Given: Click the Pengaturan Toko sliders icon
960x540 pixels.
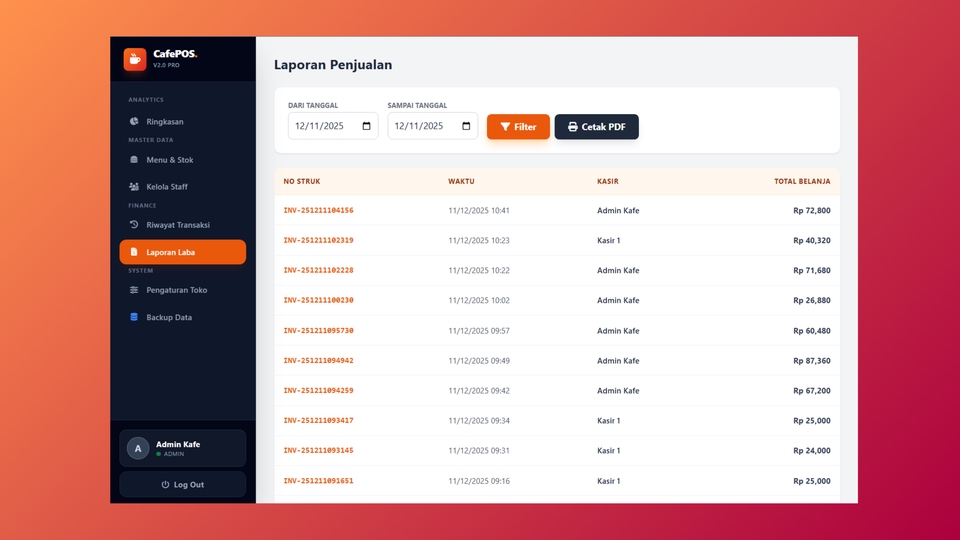Looking at the screenshot, I should (x=134, y=290).
